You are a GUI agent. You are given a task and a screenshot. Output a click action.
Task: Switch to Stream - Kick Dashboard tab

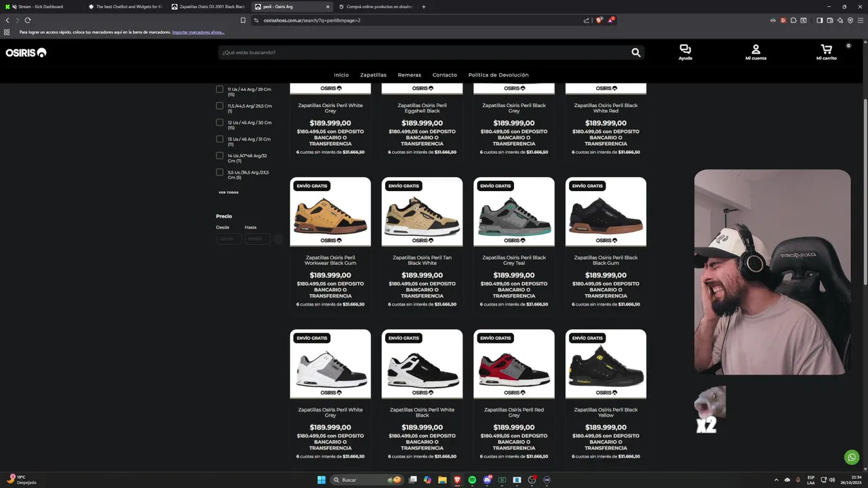[40, 7]
